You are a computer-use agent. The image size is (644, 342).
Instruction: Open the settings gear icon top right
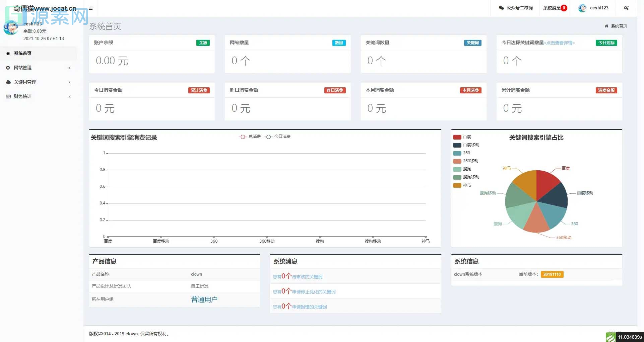[x=626, y=8]
